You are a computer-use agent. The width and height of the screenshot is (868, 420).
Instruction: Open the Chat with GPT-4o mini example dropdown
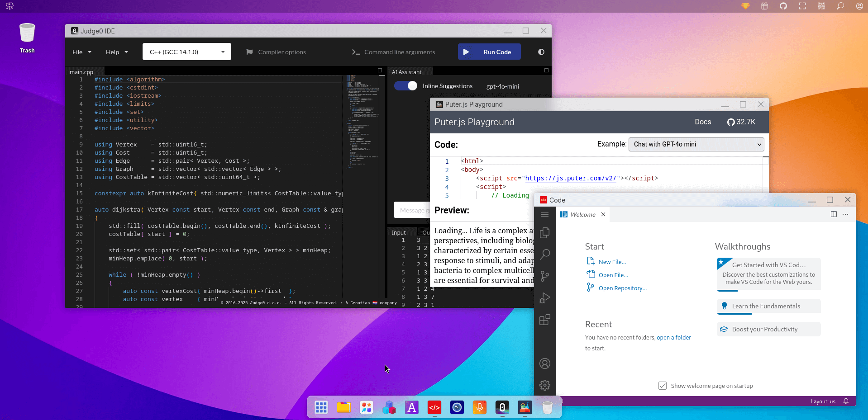coord(696,144)
